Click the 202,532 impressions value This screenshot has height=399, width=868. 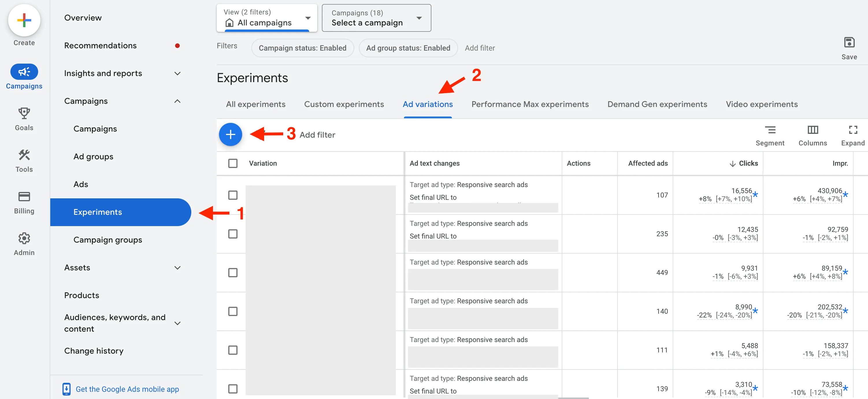(x=830, y=307)
